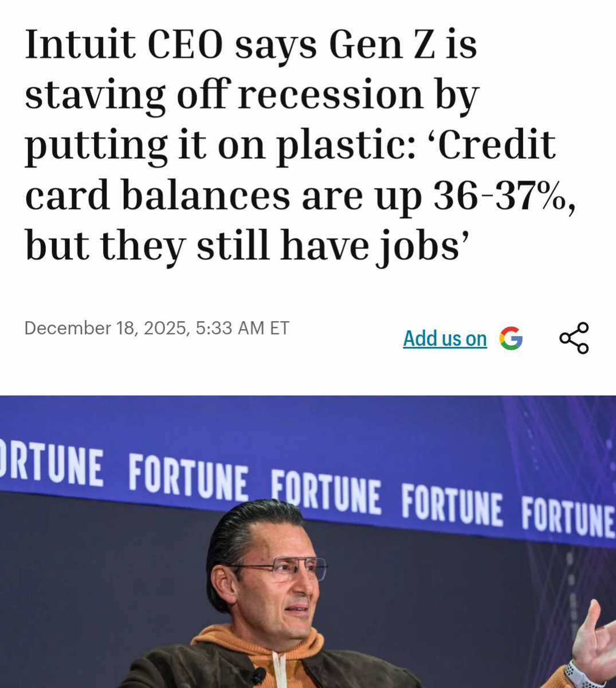Click the rightmost FORTUNE banner logo
This screenshot has width=616, height=688.
pos(567,519)
